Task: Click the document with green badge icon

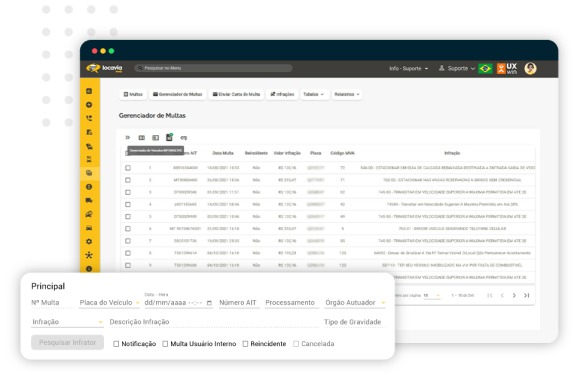Action: point(169,137)
